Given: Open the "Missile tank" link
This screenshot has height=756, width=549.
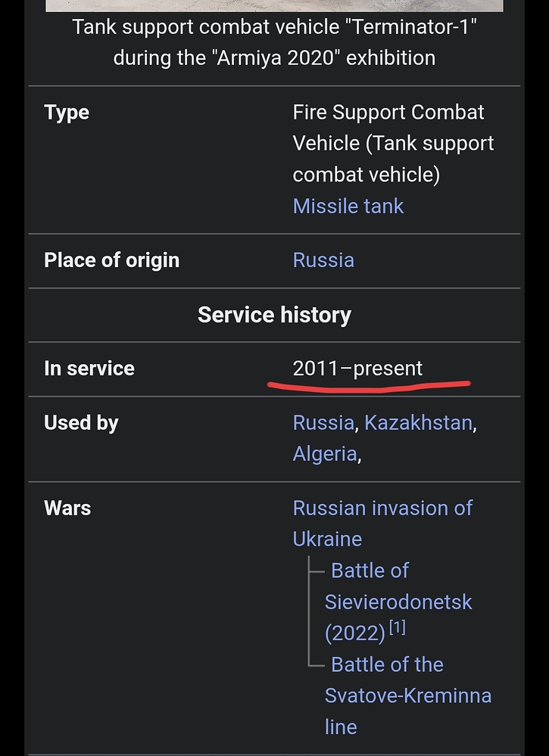Looking at the screenshot, I should point(348,206).
